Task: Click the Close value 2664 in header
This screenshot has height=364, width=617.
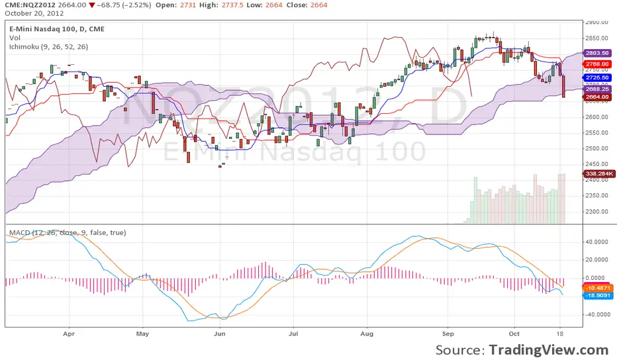Action: click(x=318, y=5)
